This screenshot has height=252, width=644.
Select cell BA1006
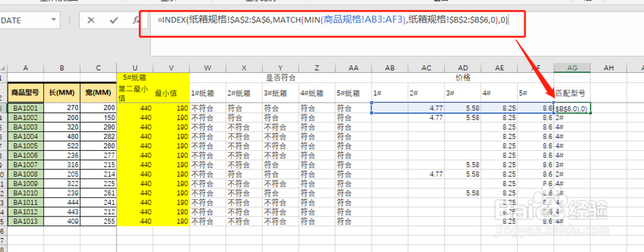26,155
